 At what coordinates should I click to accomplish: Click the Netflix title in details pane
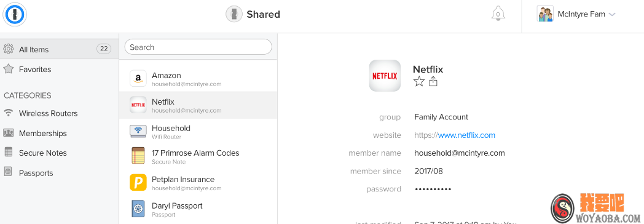pos(428,70)
